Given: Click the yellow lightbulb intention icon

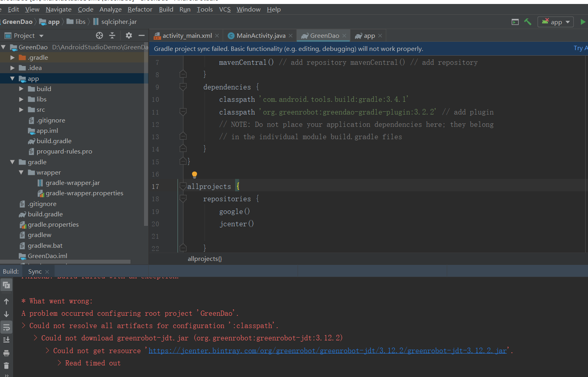Looking at the screenshot, I should click(195, 175).
